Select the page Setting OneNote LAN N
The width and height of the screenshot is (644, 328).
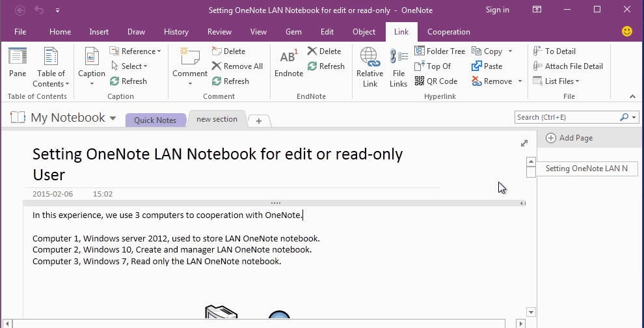[587, 169]
